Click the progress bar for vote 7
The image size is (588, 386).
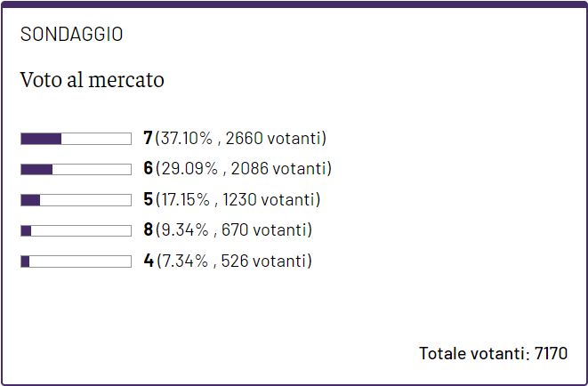point(77,139)
